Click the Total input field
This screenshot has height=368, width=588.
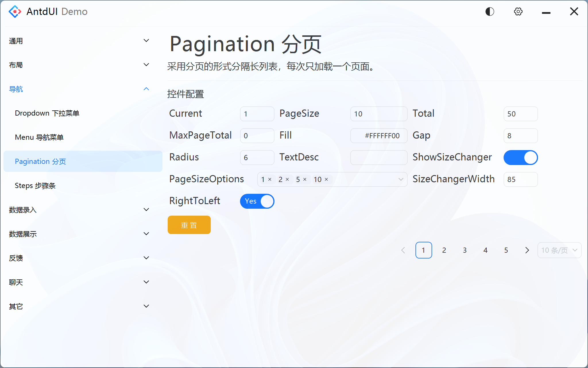pos(520,114)
